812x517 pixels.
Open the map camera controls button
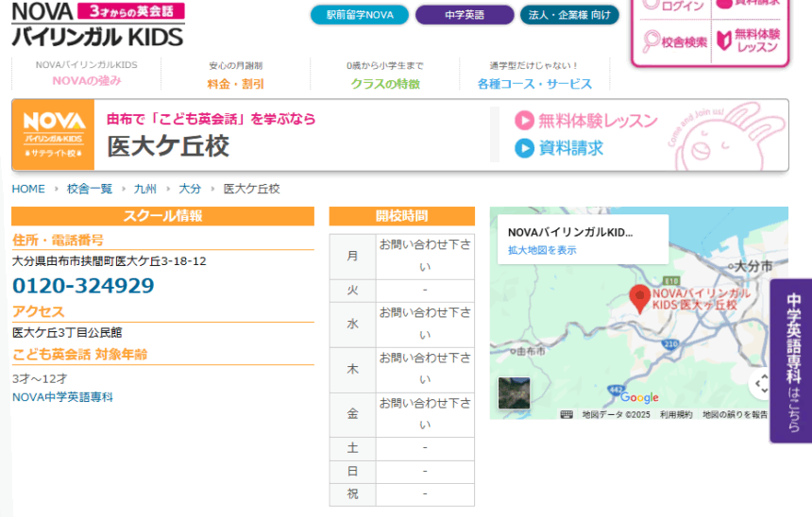(x=761, y=383)
